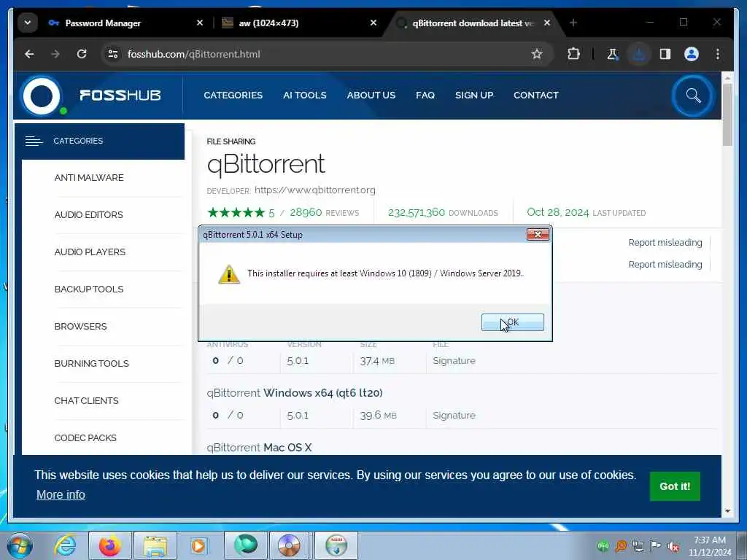Click the FossHub circle logo
747x560 pixels.
coord(42,96)
